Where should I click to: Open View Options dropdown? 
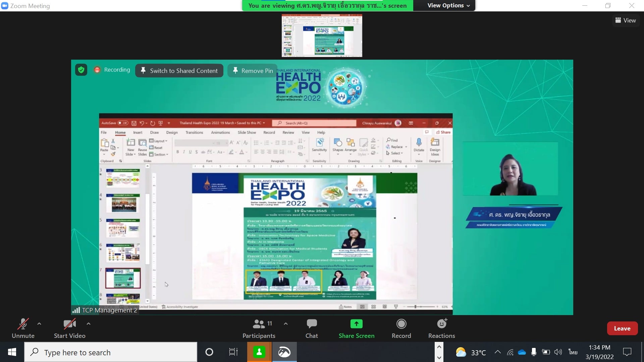[x=448, y=5]
